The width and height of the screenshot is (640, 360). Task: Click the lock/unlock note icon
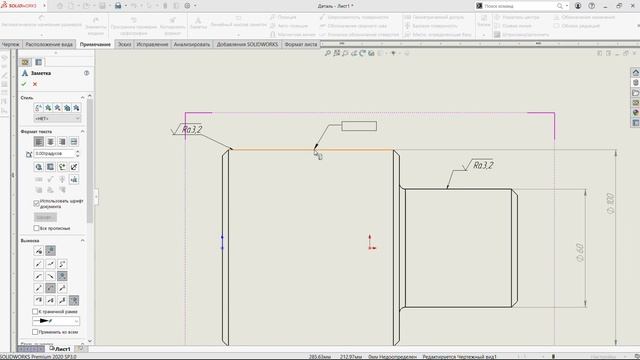[74, 167]
